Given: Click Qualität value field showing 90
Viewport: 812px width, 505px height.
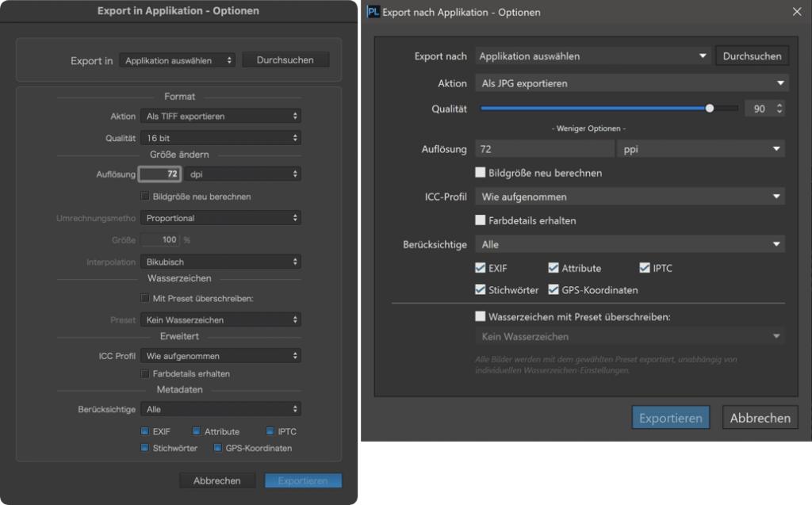Looking at the screenshot, I should [759, 109].
